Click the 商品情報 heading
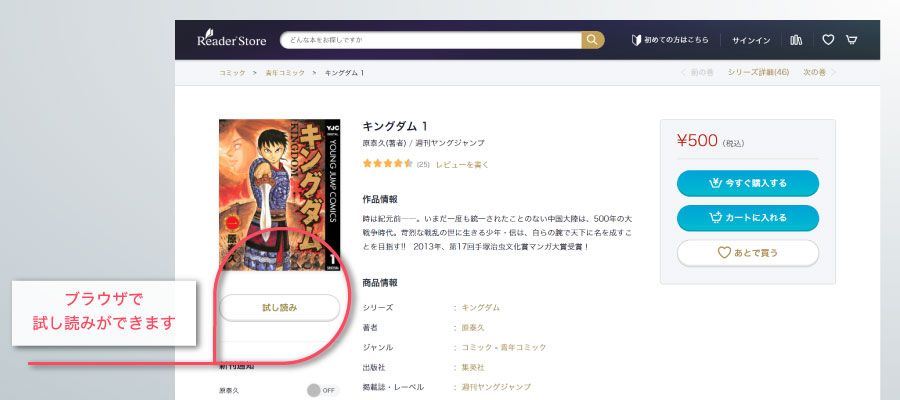 click(380, 283)
